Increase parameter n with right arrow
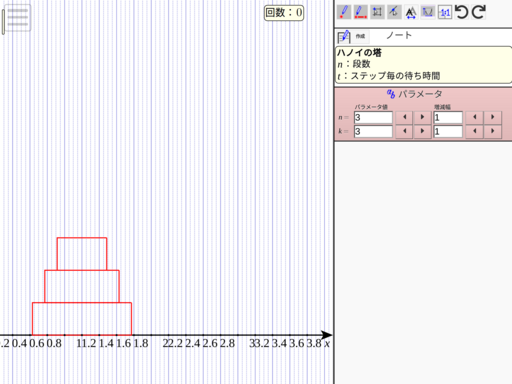 (x=422, y=117)
